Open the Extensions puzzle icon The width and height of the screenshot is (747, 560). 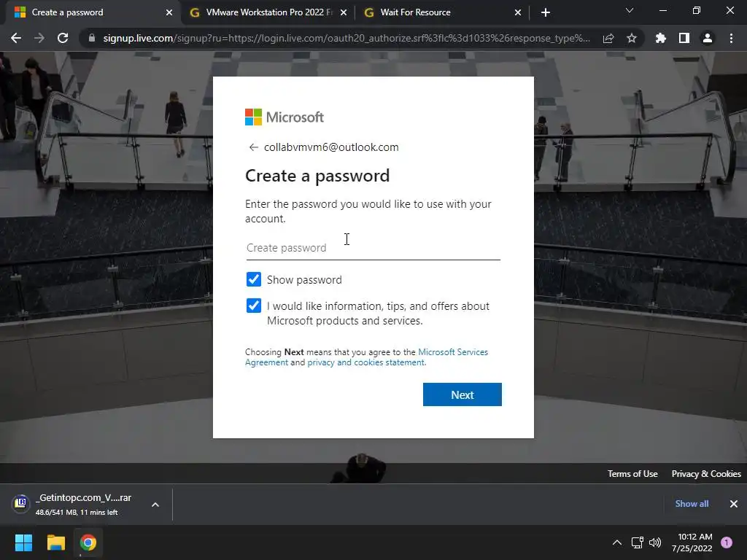click(x=661, y=38)
